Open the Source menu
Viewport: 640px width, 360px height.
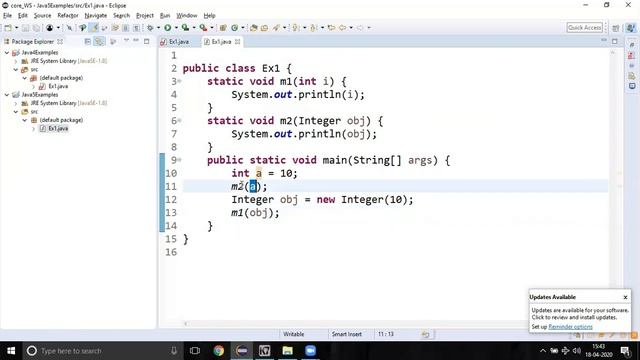(42, 16)
